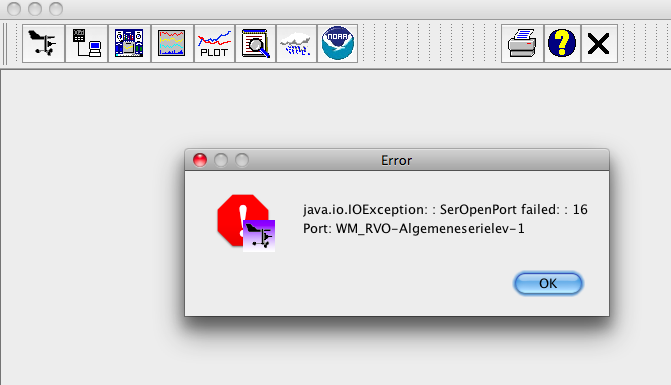This screenshot has width=671, height=385.
Task: Open the NOAA reports icon
Action: [x=337, y=43]
